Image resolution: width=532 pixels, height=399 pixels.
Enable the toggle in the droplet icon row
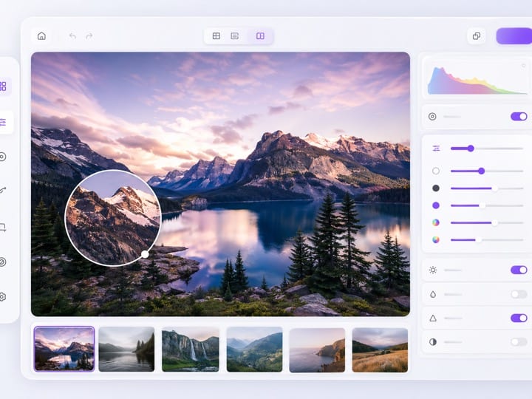[519, 294]
